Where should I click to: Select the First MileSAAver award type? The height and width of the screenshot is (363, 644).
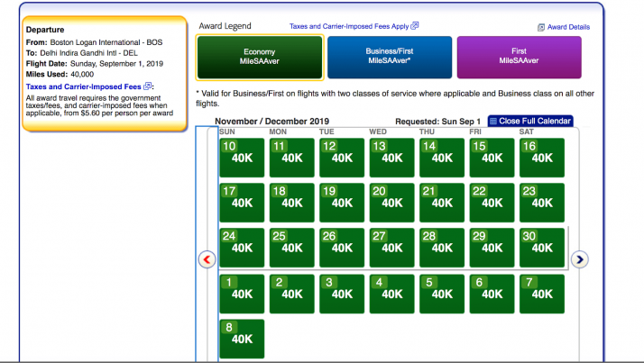coord(520,58)
